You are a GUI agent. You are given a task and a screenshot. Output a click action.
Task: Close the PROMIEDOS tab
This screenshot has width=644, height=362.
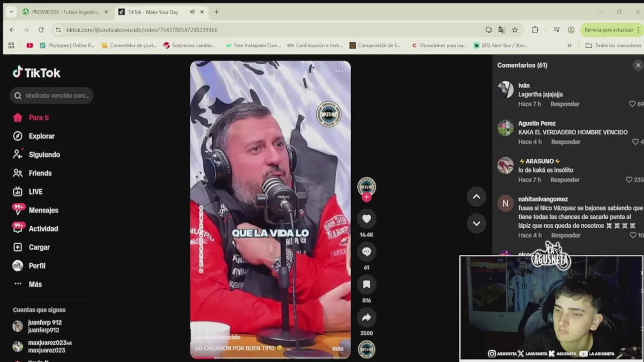(106, 12)
